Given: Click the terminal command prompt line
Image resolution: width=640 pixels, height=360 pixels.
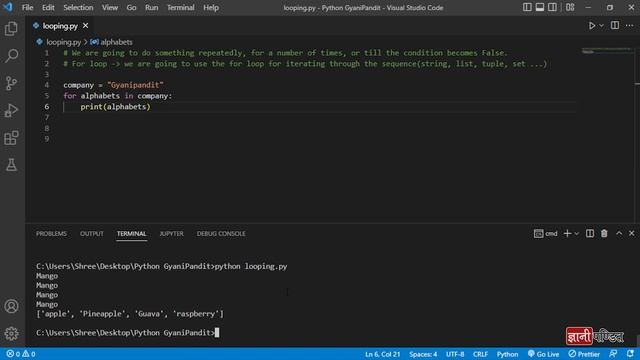Looking at the screenshot, I should 127,333.
